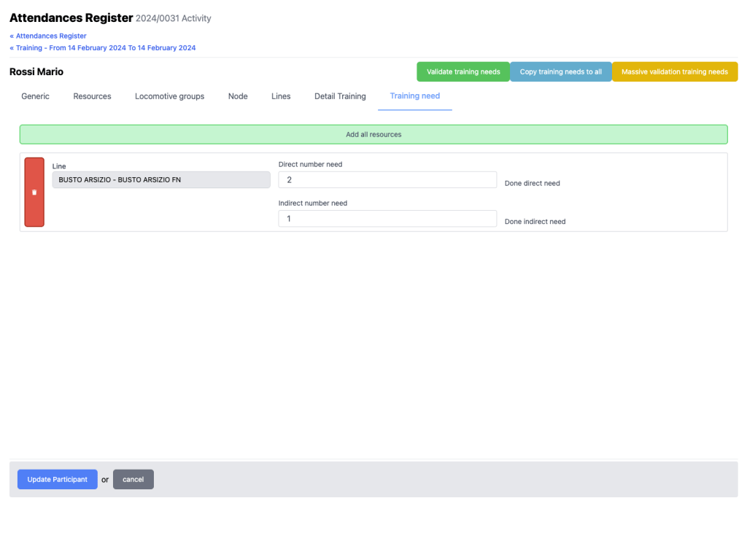Click the Direct number need label
This screenshot has height=560, width=747.
tap(310, 164)
